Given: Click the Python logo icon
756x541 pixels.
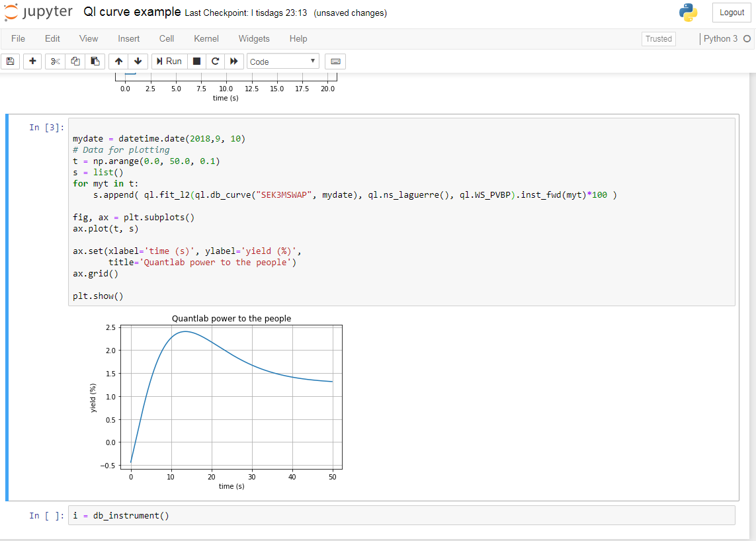Looking at the screenshot, I should point(689,13).
